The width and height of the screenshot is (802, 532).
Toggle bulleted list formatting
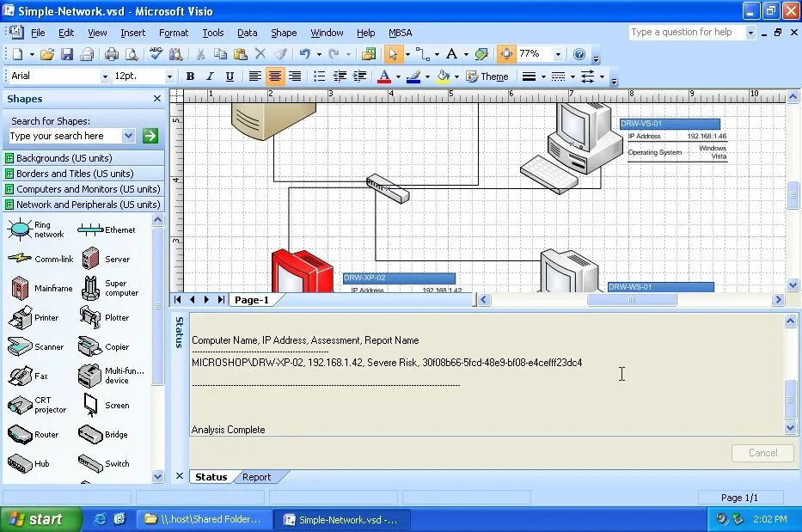(x=319, y=76)
